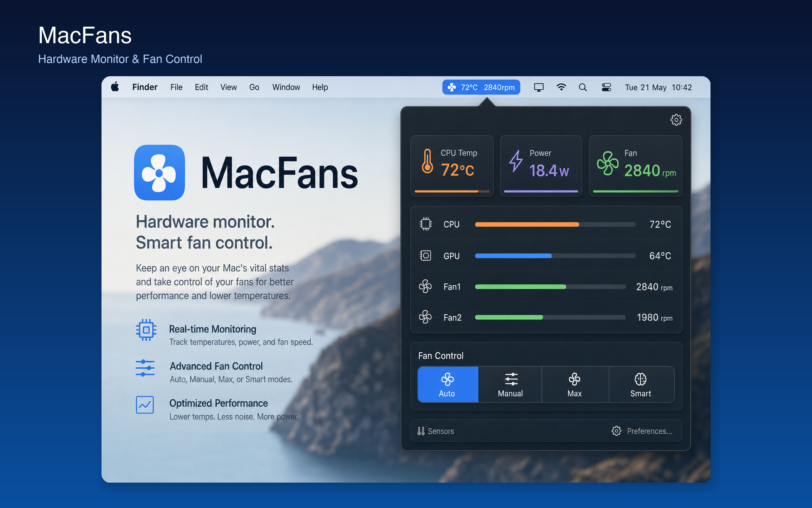The height and width of the screenshot is (508, 812).
Task: Open Control Center in menu bar
Action: click(x=606, y=87)
